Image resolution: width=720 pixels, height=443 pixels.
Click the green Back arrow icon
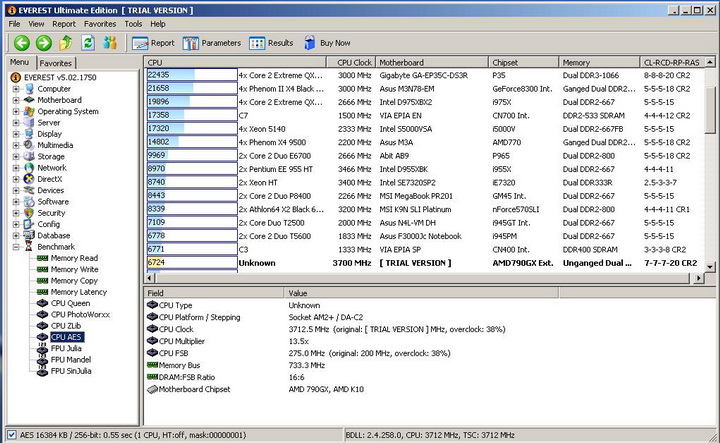pyautogui.click(x=22, y=43)
